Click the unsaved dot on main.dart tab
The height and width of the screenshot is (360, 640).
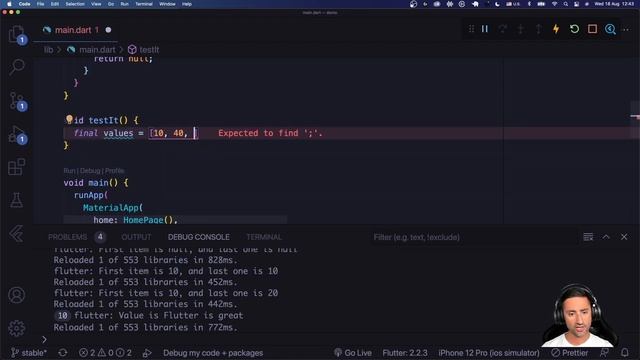(108, 30)
